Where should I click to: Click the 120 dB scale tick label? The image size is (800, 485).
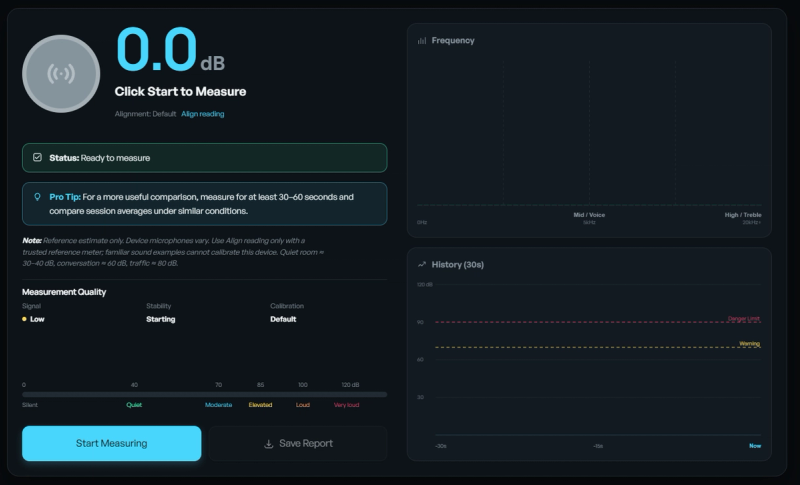coord(350,385)
